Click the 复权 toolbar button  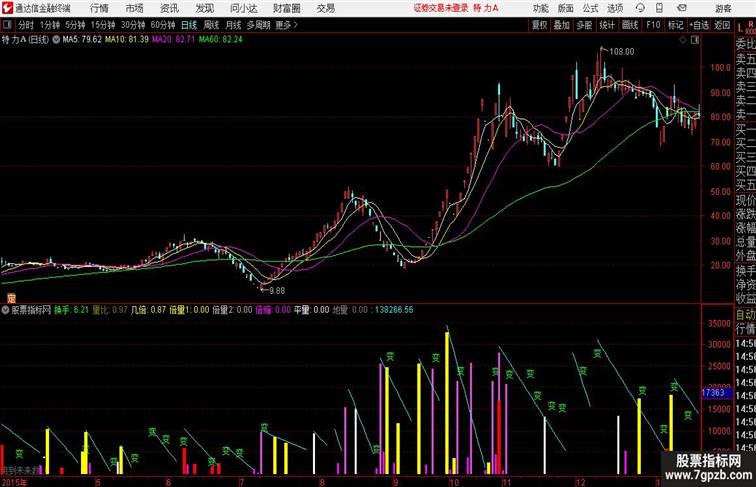point(540,25)
